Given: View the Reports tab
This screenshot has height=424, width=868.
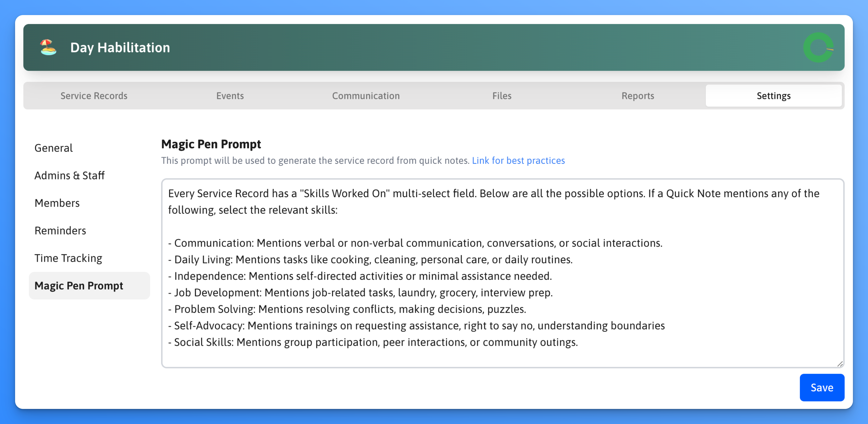Looking at the screenshot, I should coord(638,96).
